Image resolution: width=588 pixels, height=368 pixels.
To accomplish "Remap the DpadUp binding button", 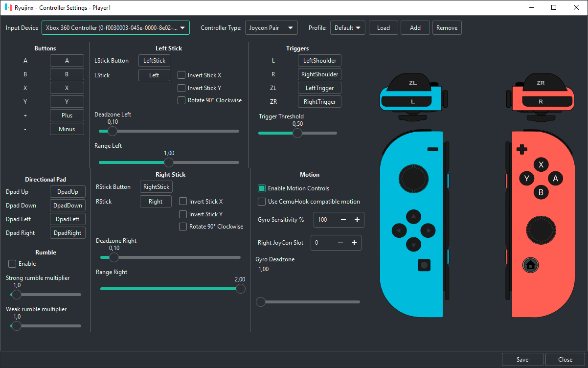I will tap(68, 192).
